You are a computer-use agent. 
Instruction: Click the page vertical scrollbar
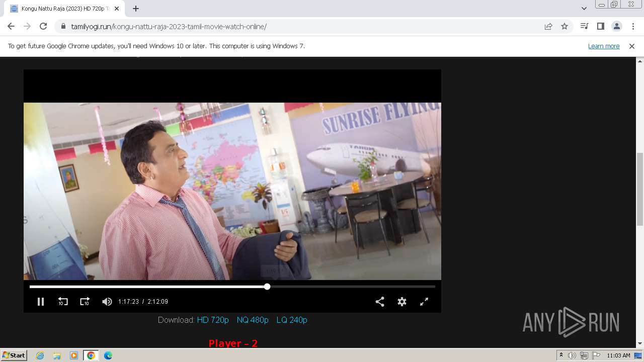640,189
